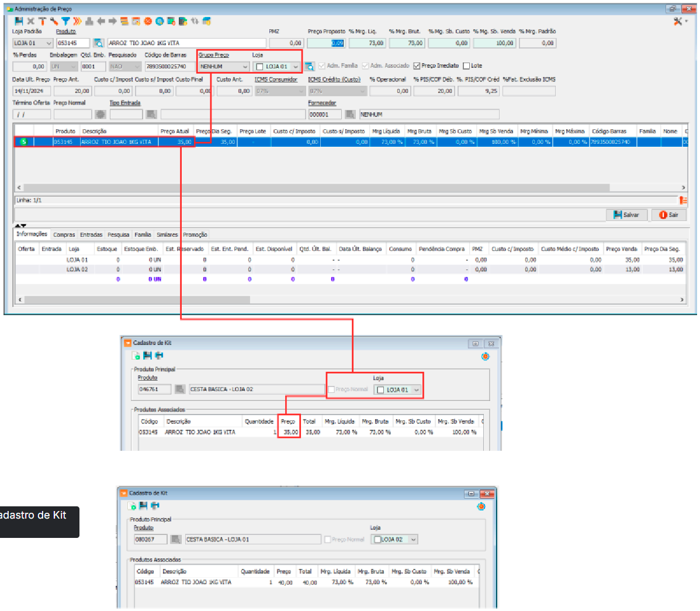Open product search next to Produto field
The height and width of the screenshot is (611, 700).
pyautogui.click(x=99, y=43)
